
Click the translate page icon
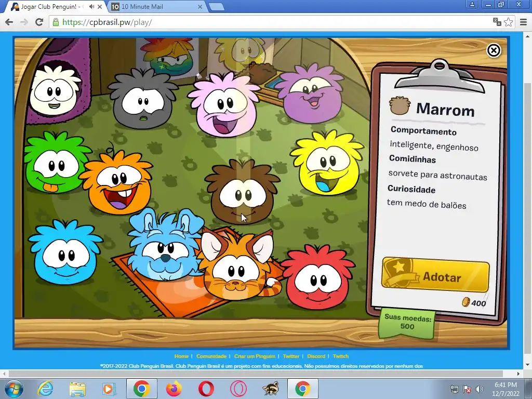pos(497,22)
